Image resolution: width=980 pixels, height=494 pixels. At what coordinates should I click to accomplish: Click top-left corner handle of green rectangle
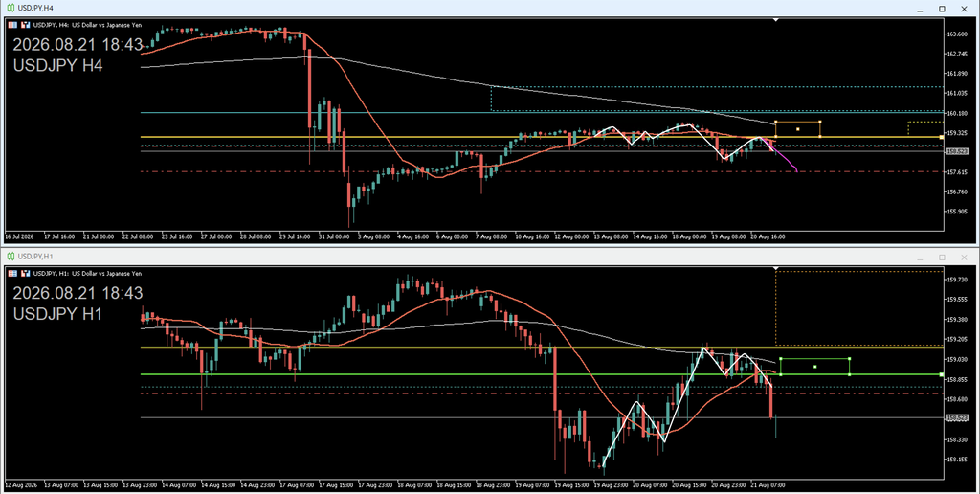(x=781, y=359)
